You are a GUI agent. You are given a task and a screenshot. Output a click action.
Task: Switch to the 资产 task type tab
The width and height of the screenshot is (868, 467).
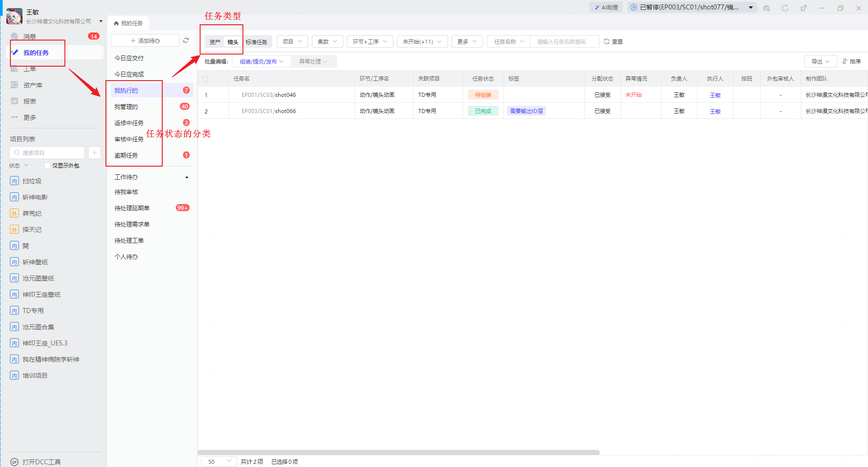(x=215, y=42)
